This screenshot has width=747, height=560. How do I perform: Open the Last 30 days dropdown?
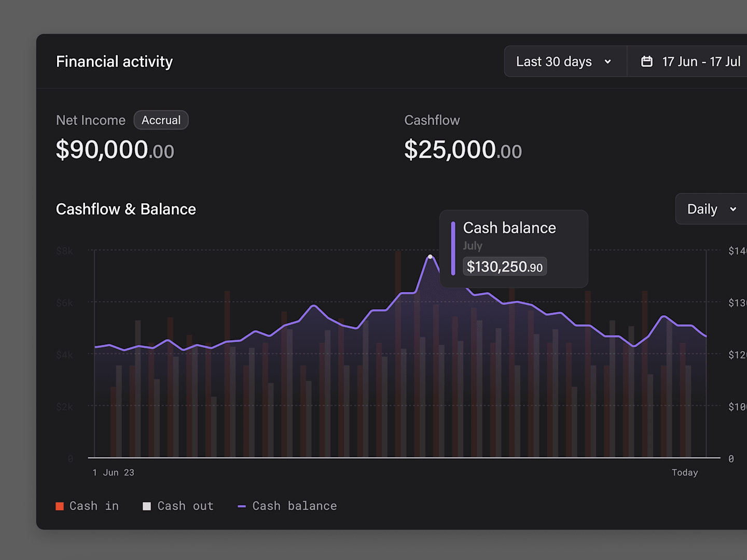tap(554, 62)
